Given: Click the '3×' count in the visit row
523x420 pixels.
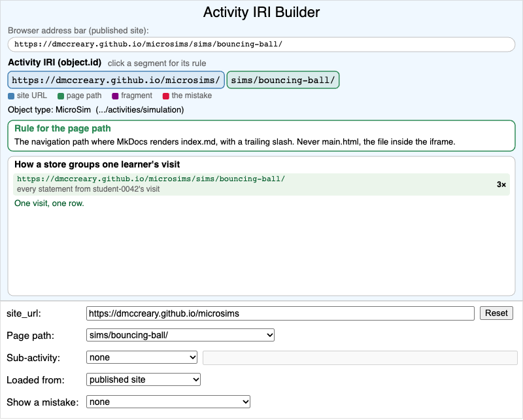Looking at the screenshot, I should [x=501, y=184].
